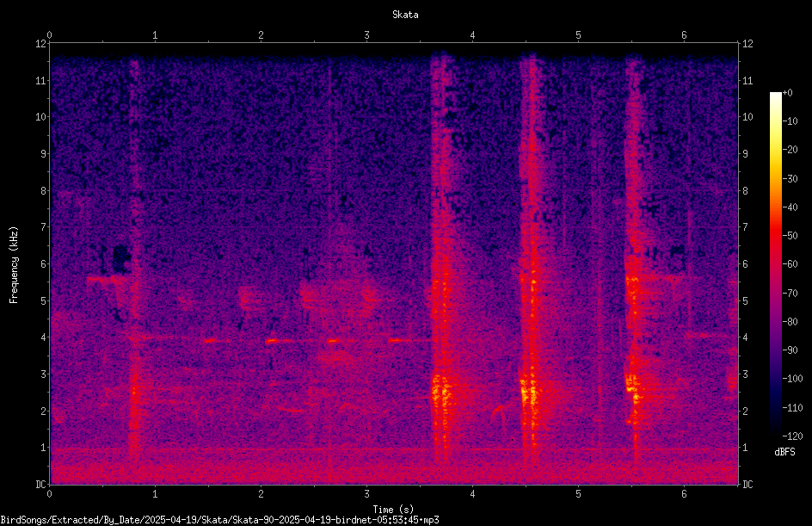Click the 1 second mark on top time axis
The width and height of the screenshot is (812, 526).
click(x=155, y=35)
